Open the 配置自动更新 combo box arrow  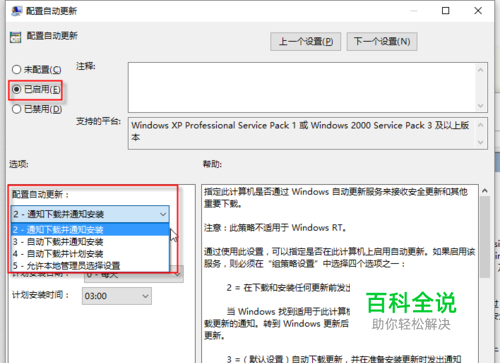click(163, 214)
